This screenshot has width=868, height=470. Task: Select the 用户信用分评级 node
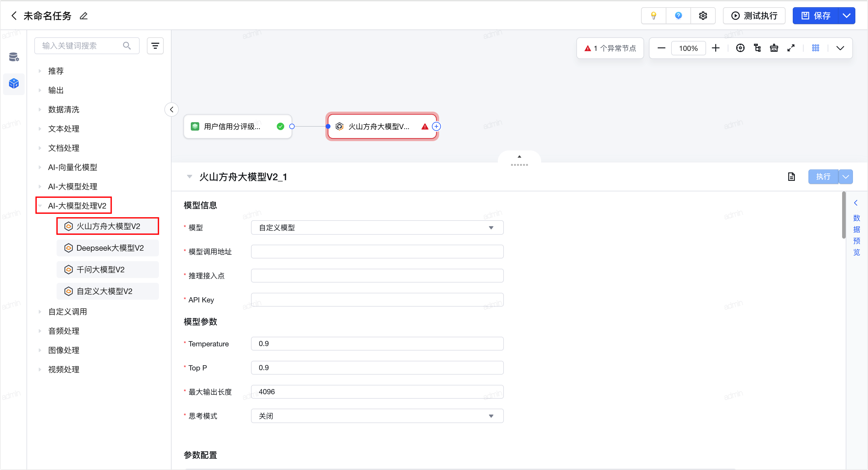(237, 126)
